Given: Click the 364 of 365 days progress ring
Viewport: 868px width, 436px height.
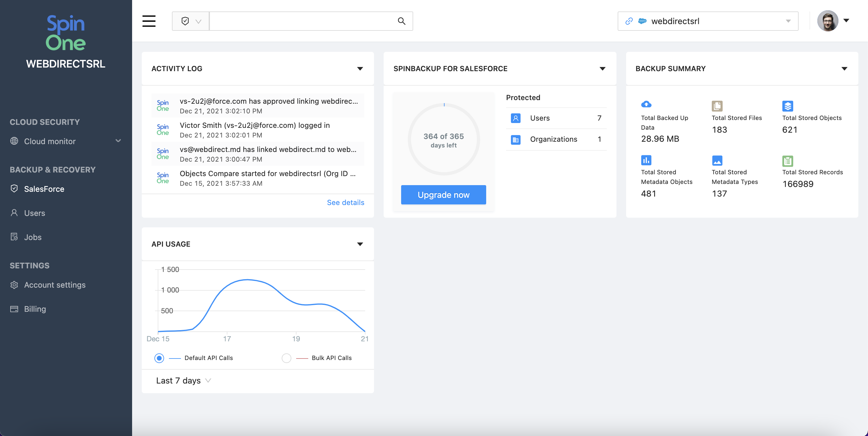Looking at the screenshot, I should [x=443, y=140].
